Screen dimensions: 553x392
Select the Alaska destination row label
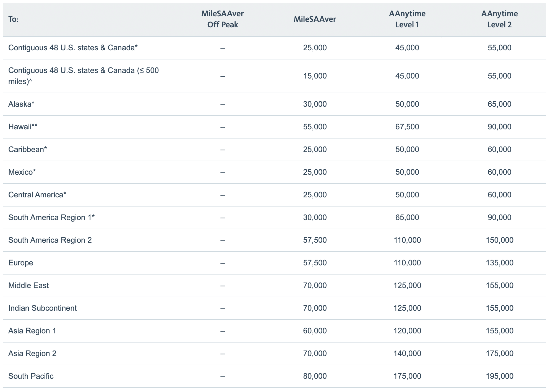pos(22,104)
